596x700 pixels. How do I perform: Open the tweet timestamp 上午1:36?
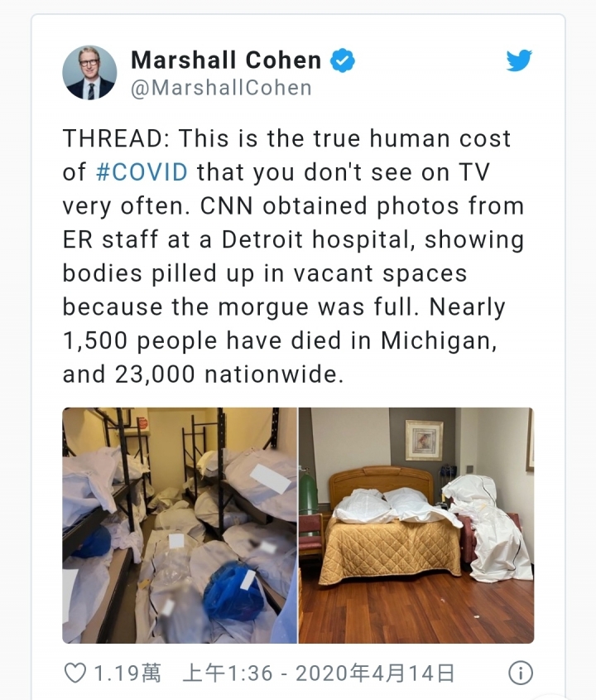[x=227, y=673]
